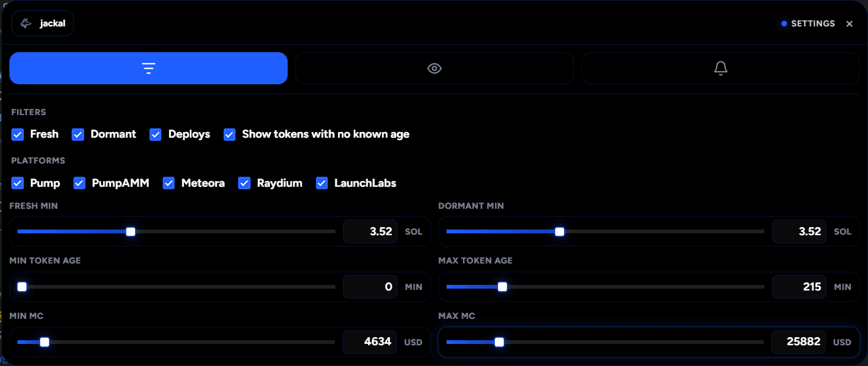This screenshot has width=868, height=366.
Task: Toggle the Dormant filter checkbox
Action: 78,135
